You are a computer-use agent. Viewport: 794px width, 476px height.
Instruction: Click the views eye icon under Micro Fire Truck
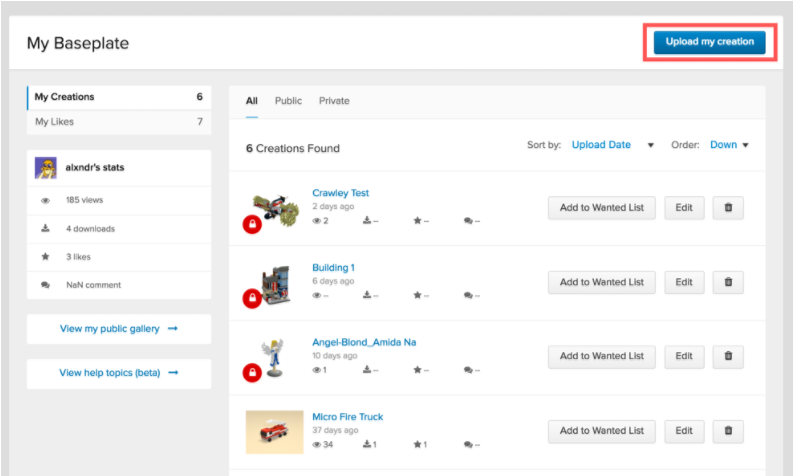(318, 444)
